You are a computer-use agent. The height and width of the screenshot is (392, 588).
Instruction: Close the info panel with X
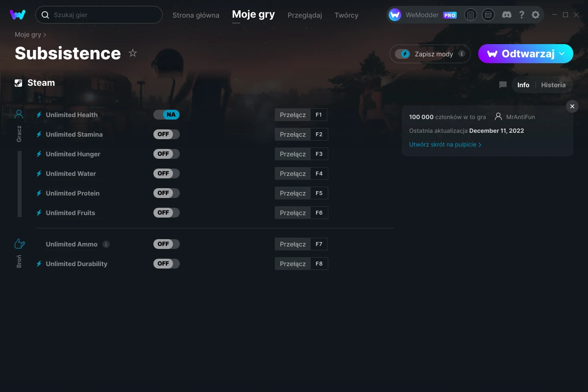click(572, 106)
